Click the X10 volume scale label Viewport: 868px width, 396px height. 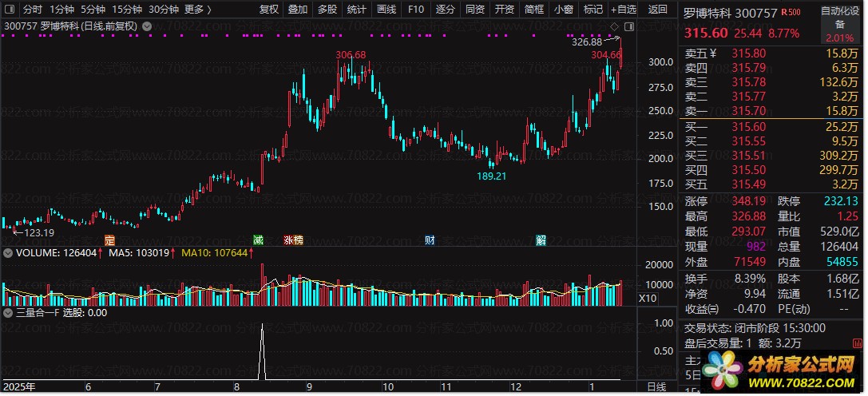pyautogui.click(x=646, y=299)
